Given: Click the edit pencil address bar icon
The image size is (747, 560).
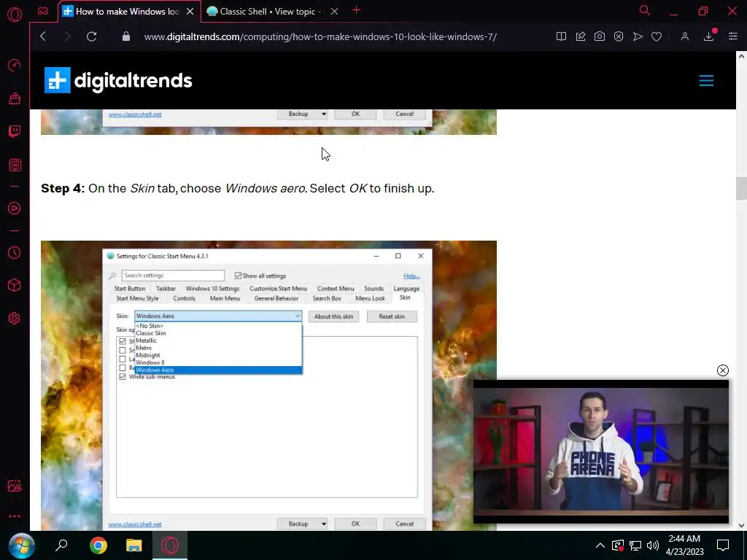Looking at the screenshot, I should 580,36.
